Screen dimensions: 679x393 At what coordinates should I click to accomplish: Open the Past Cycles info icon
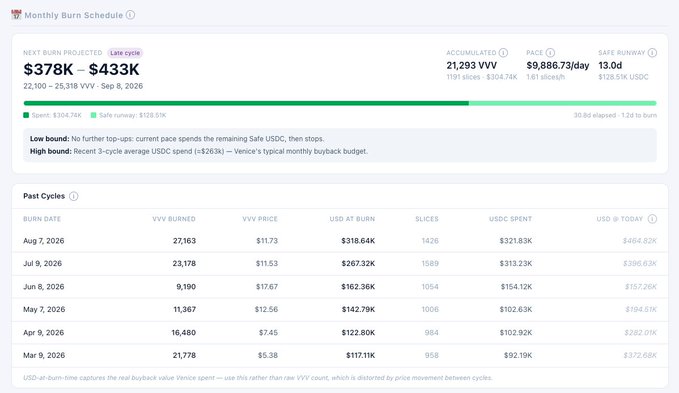tap(74, 196)
